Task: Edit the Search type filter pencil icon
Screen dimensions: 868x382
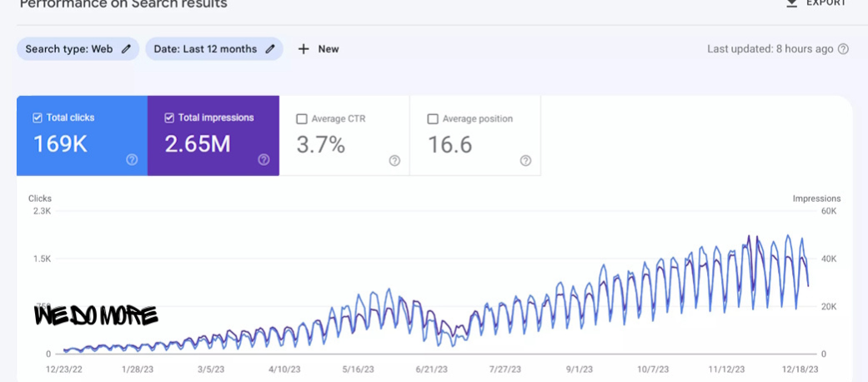Action: (x=126, y=48)
